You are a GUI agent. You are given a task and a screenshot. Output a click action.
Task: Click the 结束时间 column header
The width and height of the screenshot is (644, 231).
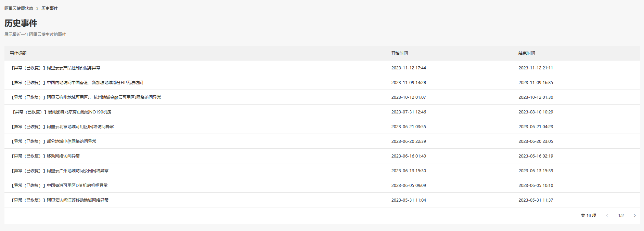click(527, 53)
